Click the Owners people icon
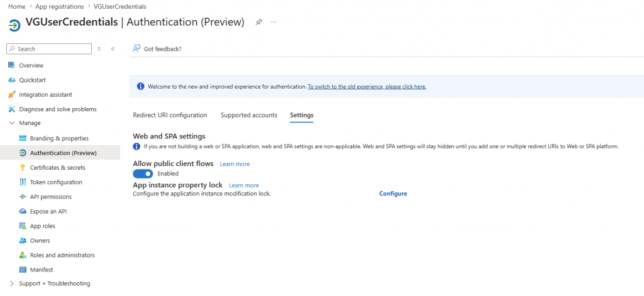The height and width of the screenshot is (296, 644). pyautogui.click(x=23, y=241)
